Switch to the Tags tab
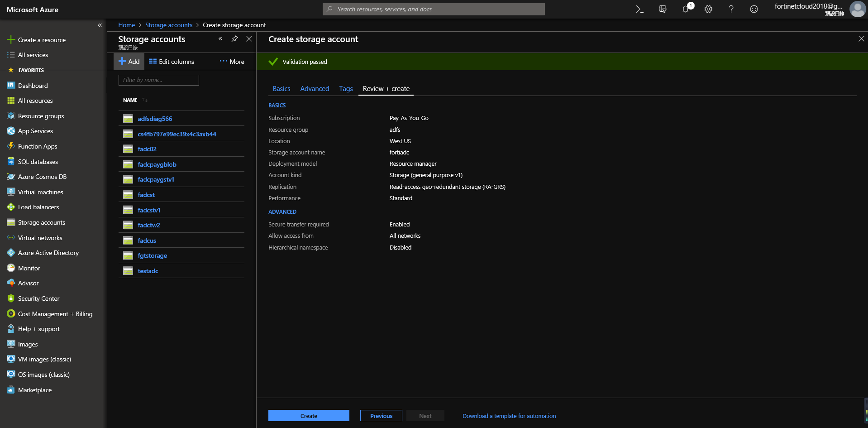The image size is (868, 428). [346, 88]
